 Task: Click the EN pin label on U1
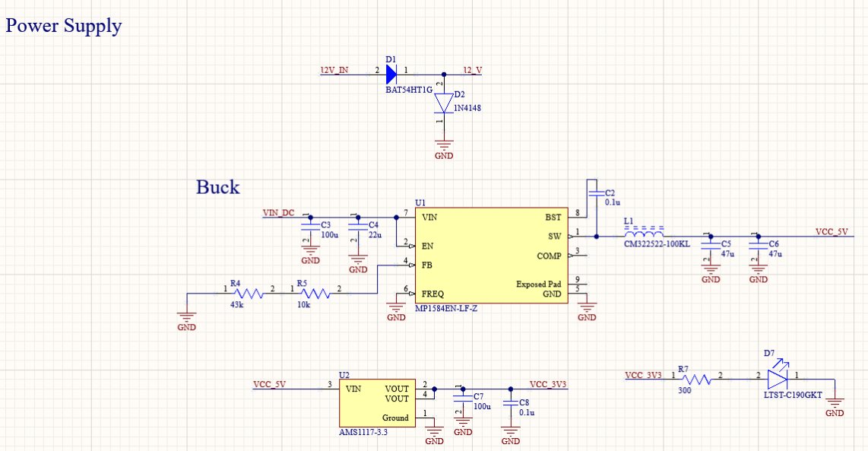427,246
